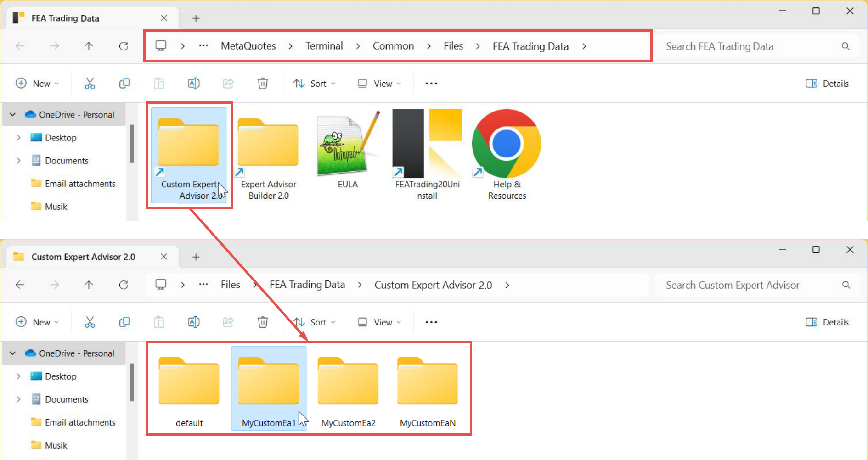Open Email attachments in upper window sidebar
Screen dimensions: 868x460
(73, 184)
